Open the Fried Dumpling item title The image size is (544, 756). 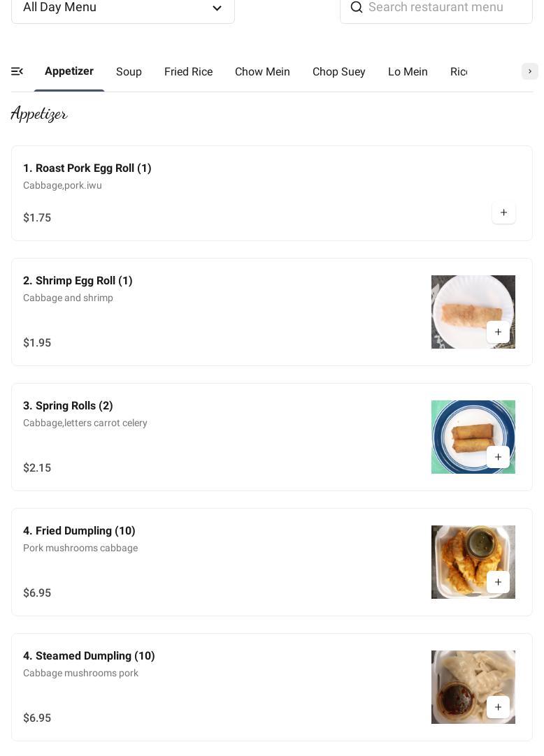click(x=79, y=531)
